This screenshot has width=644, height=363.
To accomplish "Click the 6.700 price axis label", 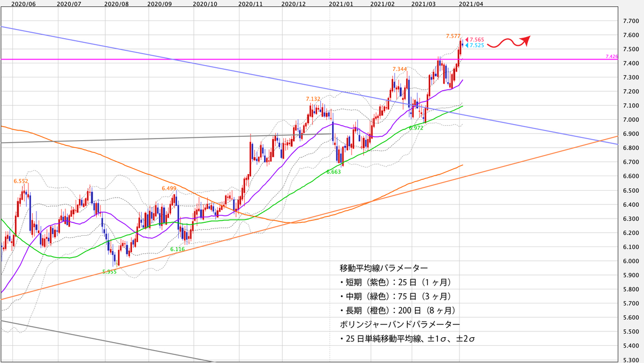I will point(630,162).
